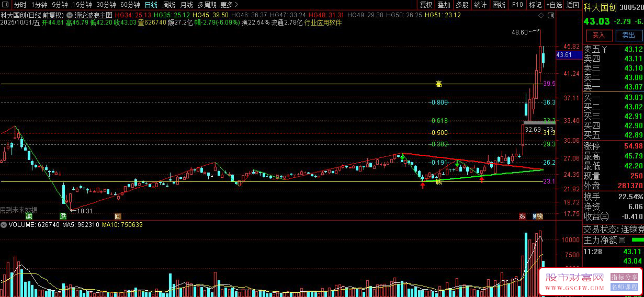Click the 叠加 overlay button
The height and width of the screenshot is (297, 644).
(444, 5)
